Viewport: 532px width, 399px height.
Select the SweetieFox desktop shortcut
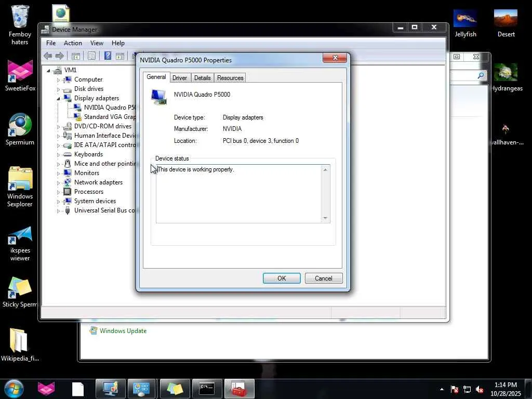tap(20, 75)
